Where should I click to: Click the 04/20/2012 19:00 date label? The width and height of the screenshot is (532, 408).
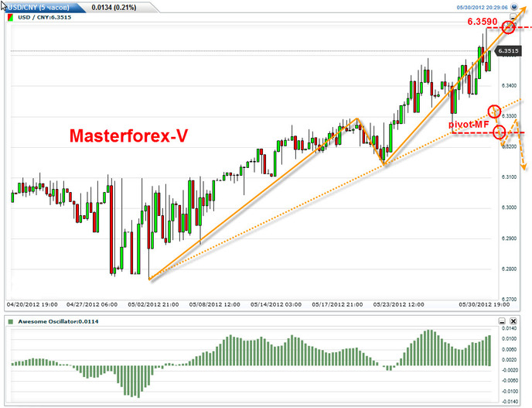[x=32, y=305]
